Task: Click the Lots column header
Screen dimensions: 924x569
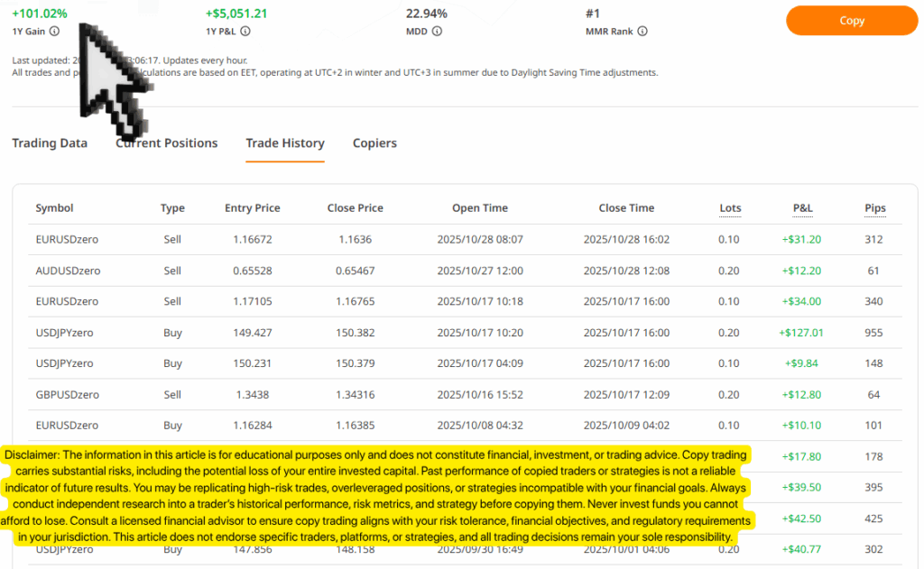Action: [x=730, y=208]
